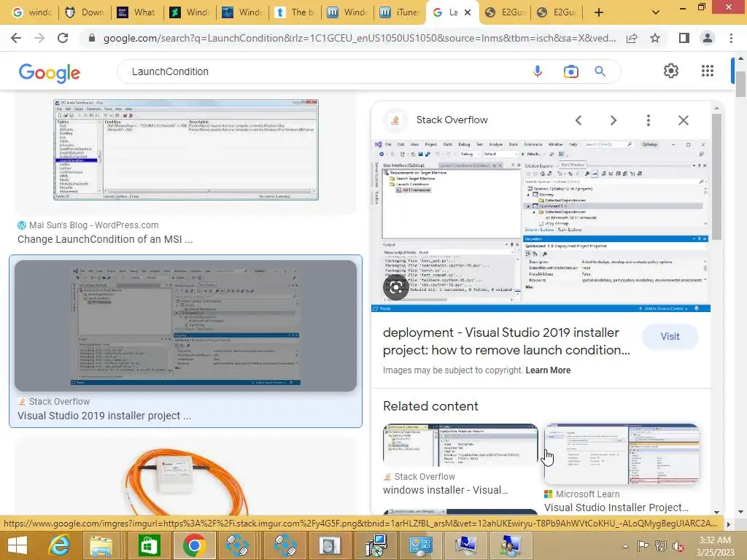Switch to the 'What' tab
747x560 pixels.
137,12
